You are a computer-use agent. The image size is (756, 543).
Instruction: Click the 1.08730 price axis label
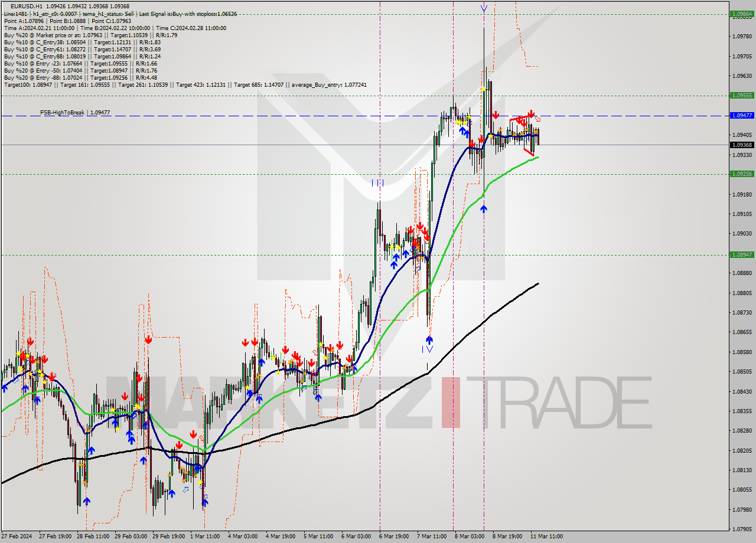(741, 312)
